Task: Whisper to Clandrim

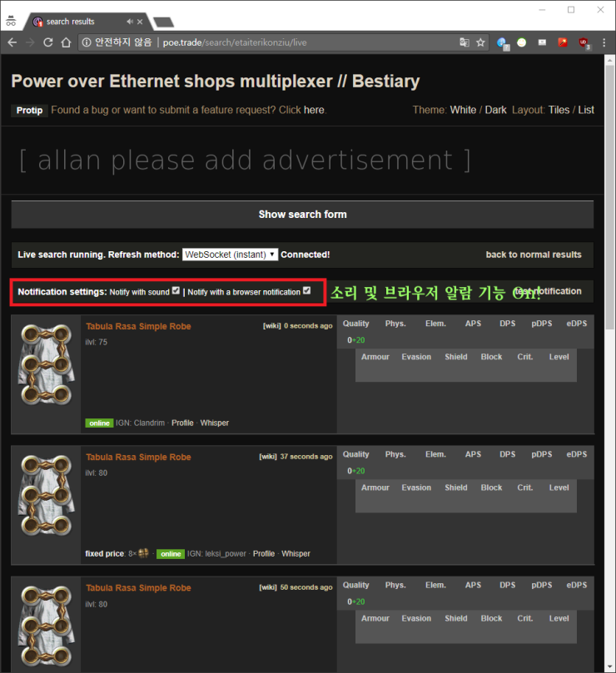Action: click(215, 423)
